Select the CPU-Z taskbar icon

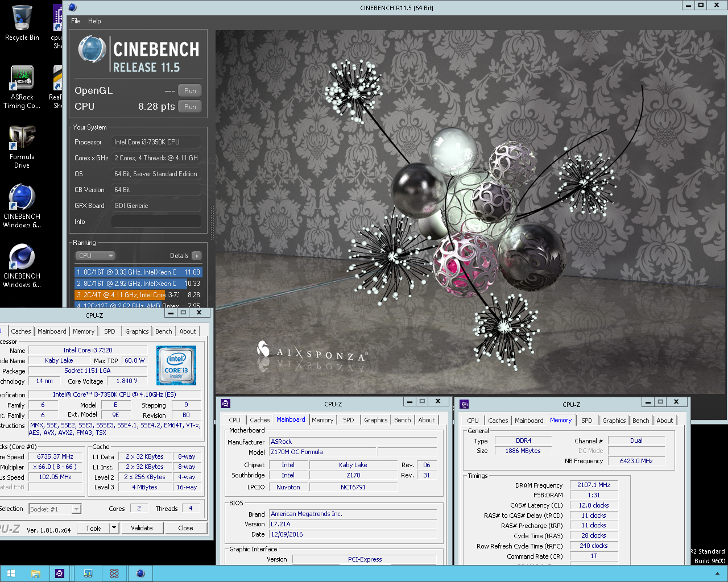coord(60,573)
